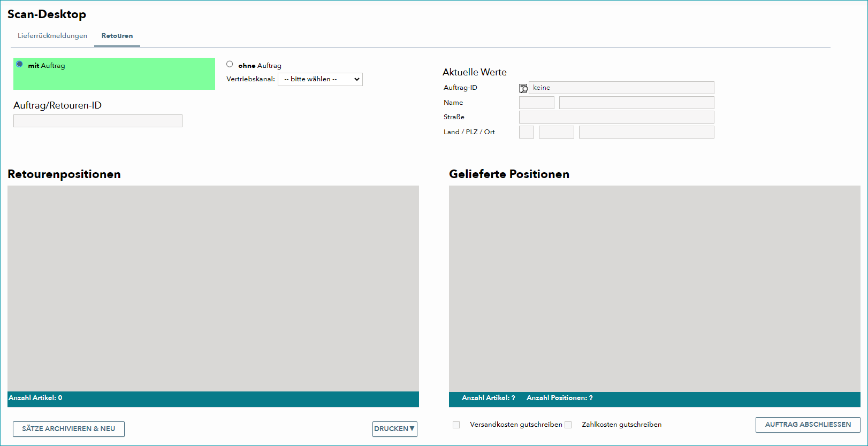Switch to the Retouren tab
The width and height of the screenshot is (868, 446).
coord(117,36)
